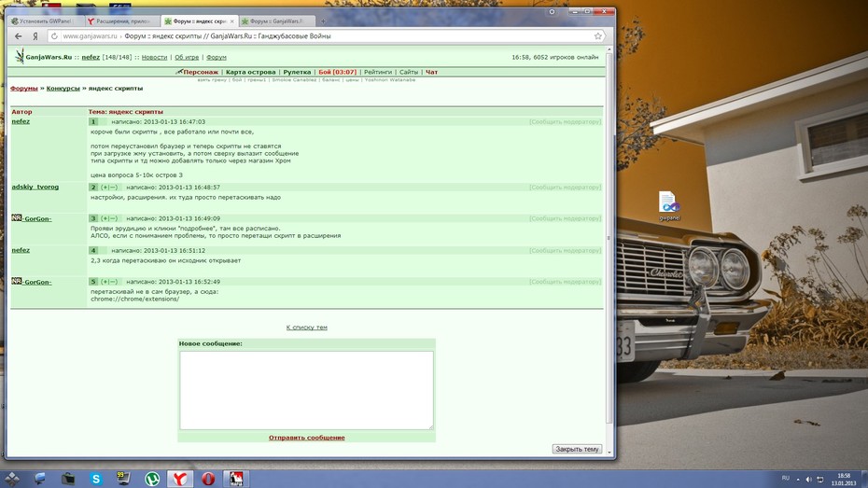The image size is (868, 488).
Task: Click the RU language indicator
Action: coord(786,478)
